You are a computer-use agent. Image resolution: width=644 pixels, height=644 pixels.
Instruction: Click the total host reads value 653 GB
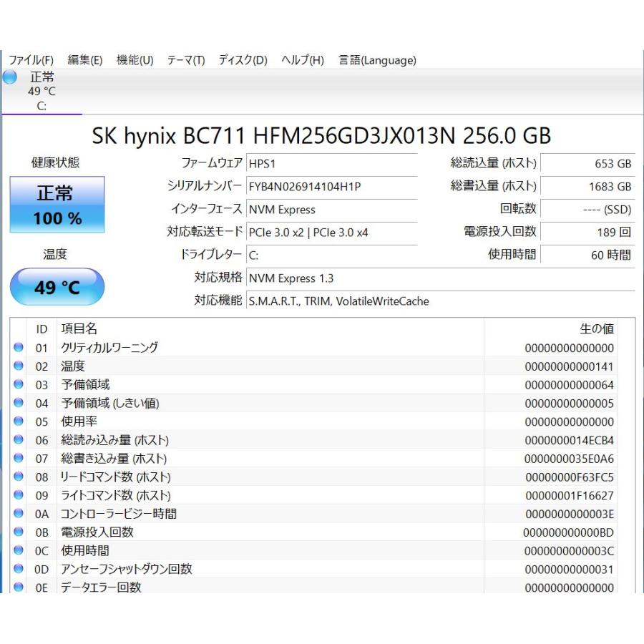[x=587, y=163]
